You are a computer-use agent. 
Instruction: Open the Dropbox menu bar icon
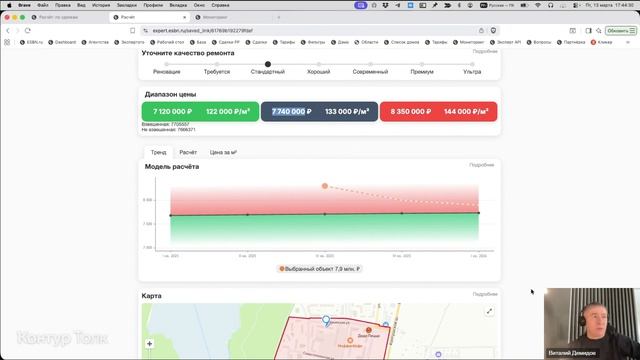point(386,5)
